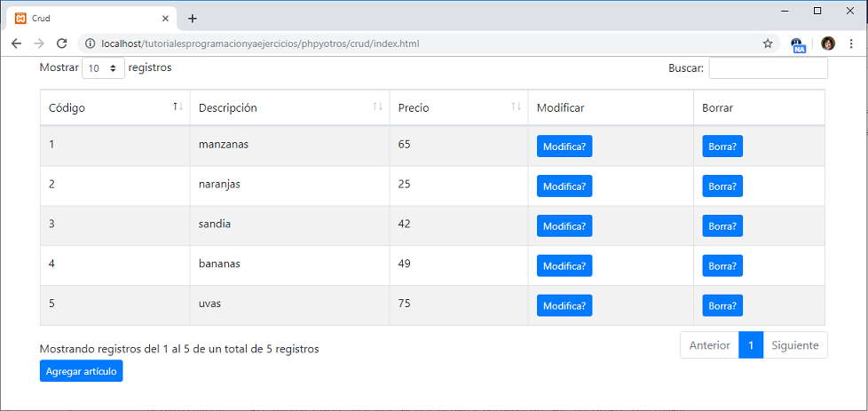The height and width of the screenshot is (411, 868).
Task: Focus the Buscar search field
Action: click(x=768, y=68)
